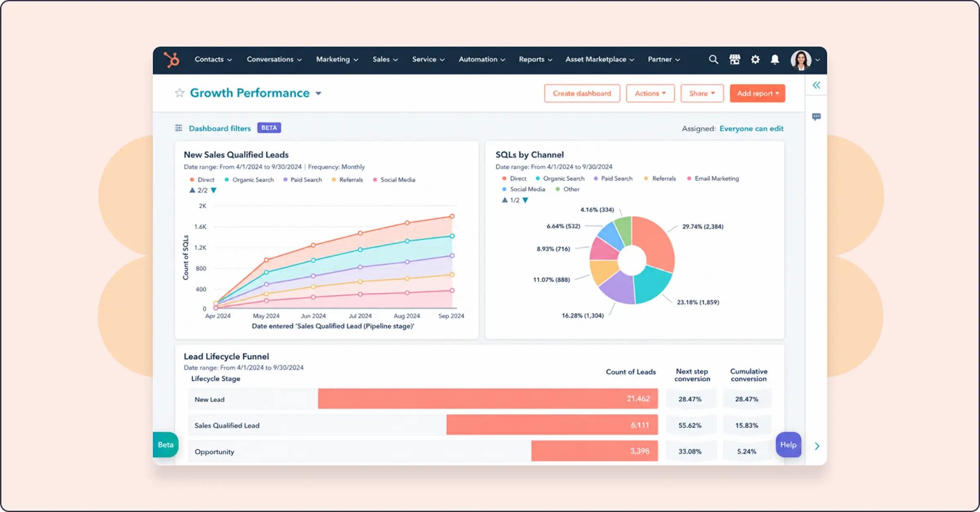Screen dimensions: 980x512
Task: Toggle Email Marketing in pie chart legend
Action: coord(713,178)
